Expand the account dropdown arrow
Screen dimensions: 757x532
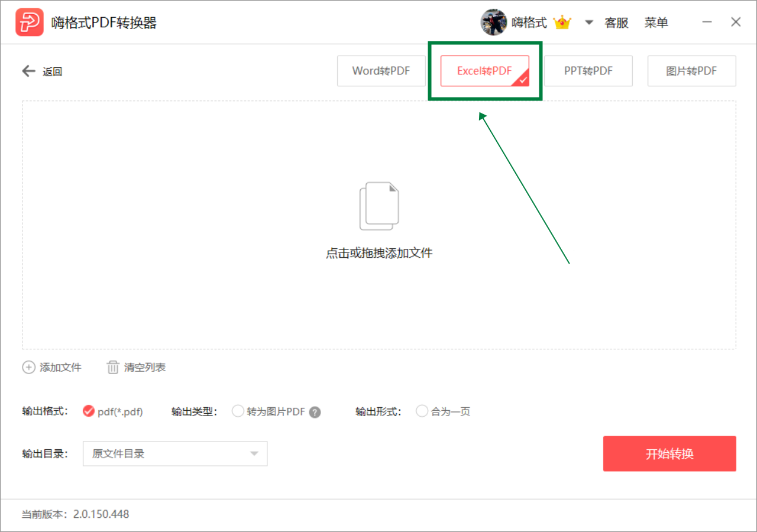point(588,23)
